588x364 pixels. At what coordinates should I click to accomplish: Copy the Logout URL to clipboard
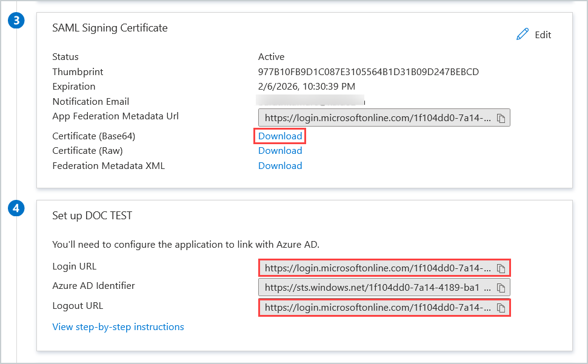[501, 308]
